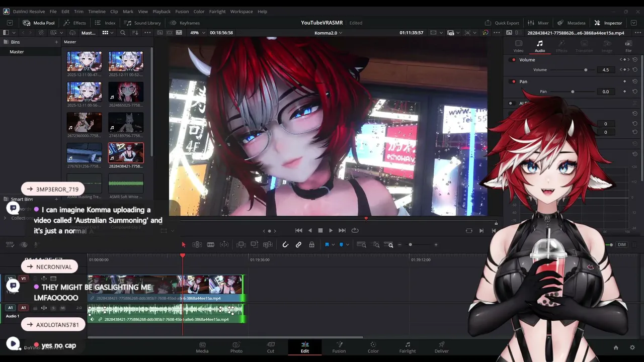Switch to the Fairlight page

(x=408, y=347)
